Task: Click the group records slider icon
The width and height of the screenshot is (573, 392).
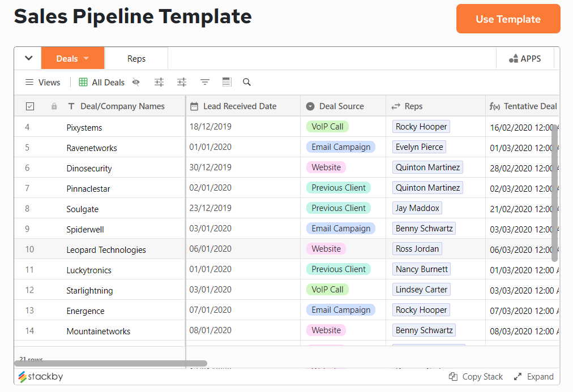Action: tap(181, 82)
